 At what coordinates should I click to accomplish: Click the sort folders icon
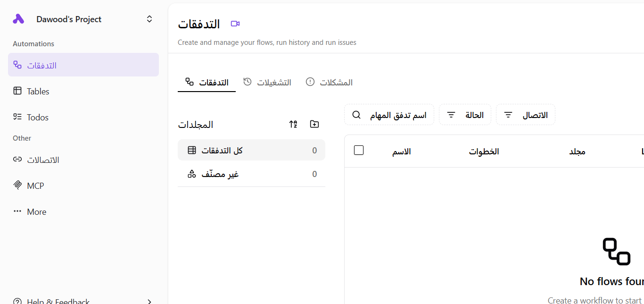(x=293, y=124)
